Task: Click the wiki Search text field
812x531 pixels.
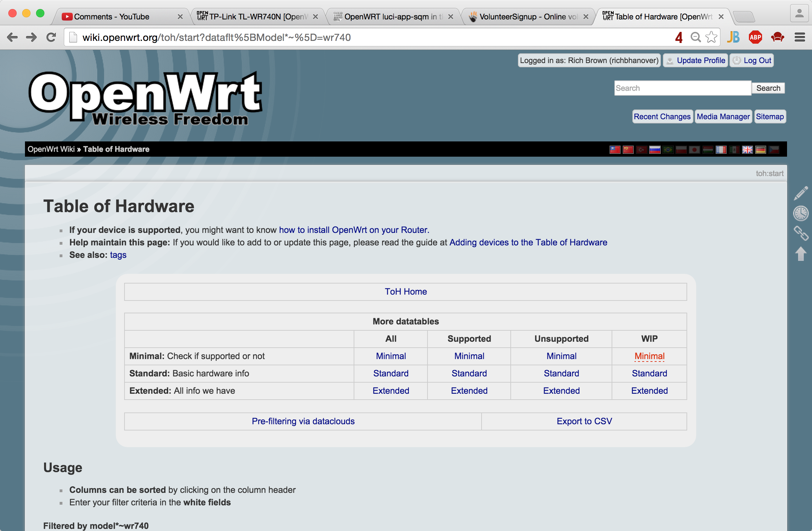Action: click(x=683, y=88)
